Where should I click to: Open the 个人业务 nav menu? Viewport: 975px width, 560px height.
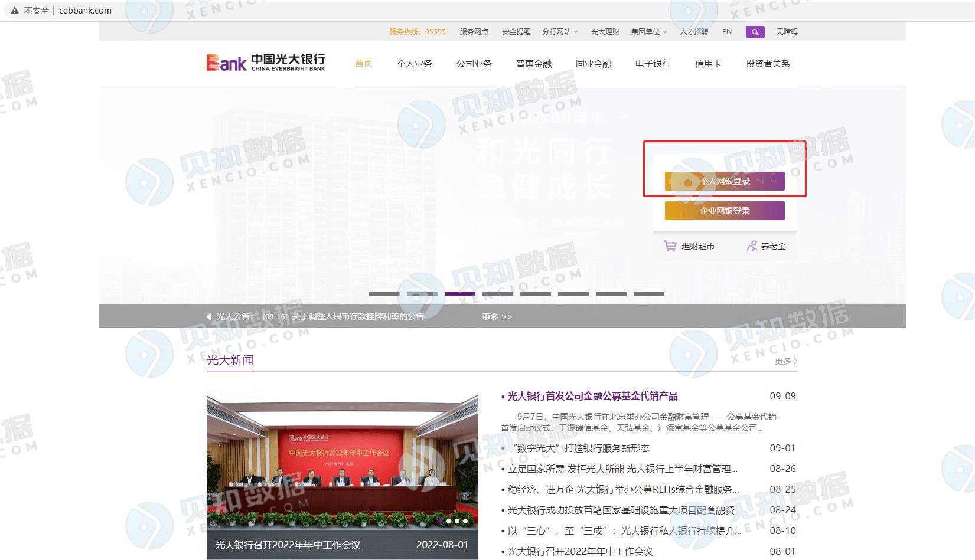pos(415,64)
